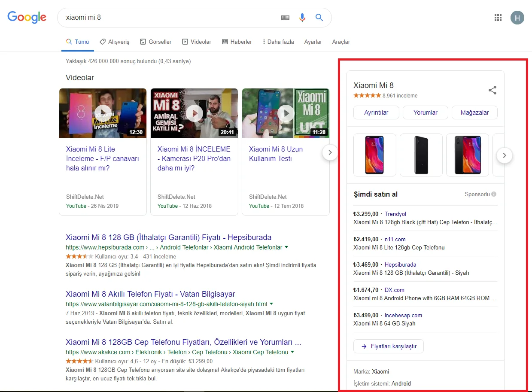Click the 8.961 inceleme rating text
Image resolution: width=532 pixels, height=392 pixels.
(400, 96)
